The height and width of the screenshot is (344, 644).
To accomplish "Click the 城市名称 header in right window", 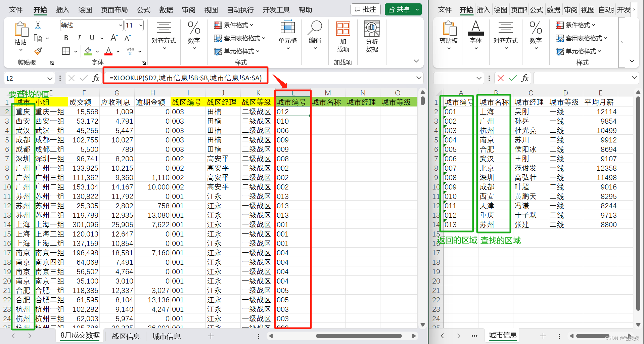I will pyautogui.click(x=494, y=102).
